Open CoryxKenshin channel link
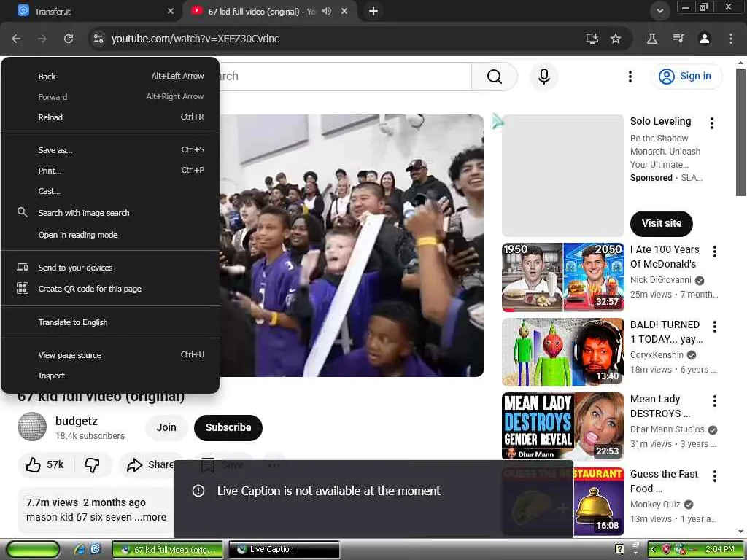The width and height of the screenshot is (747, 560). point(657,355)
